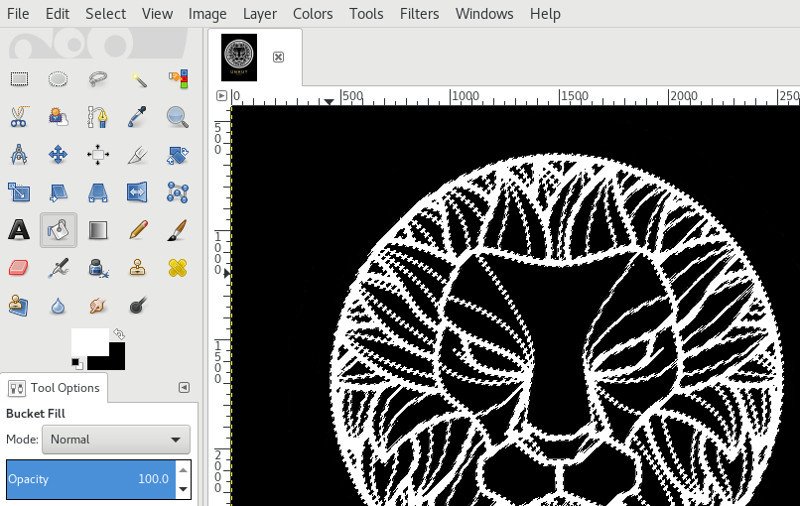Open the Filters menu
800x506 pixels.
419,14
